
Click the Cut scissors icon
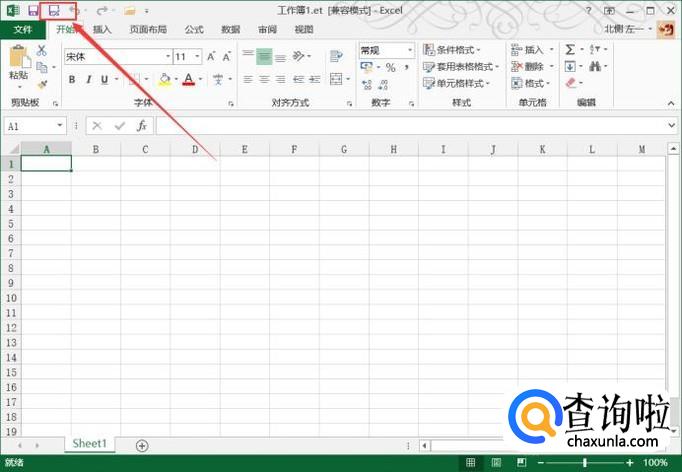click(42, 50)
